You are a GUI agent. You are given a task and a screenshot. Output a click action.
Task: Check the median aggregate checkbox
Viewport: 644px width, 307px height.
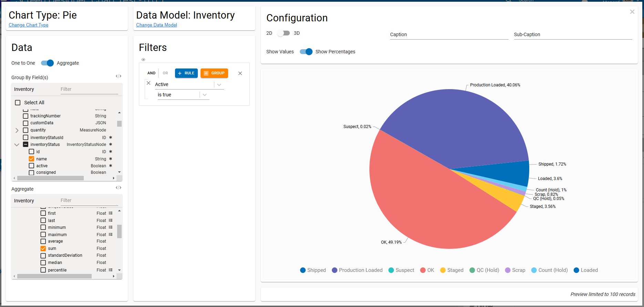click(43, 263)
